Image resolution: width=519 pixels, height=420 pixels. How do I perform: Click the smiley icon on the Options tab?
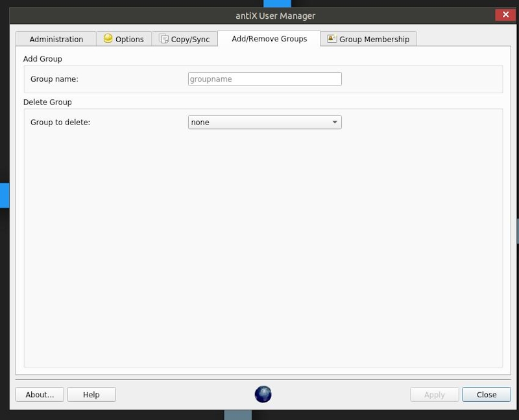click(x=108, y=39)
